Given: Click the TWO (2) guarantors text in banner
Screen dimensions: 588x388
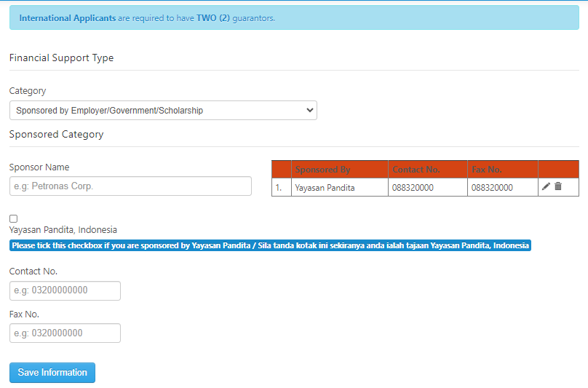Looking at the screenshot, I should coord(235,18).
